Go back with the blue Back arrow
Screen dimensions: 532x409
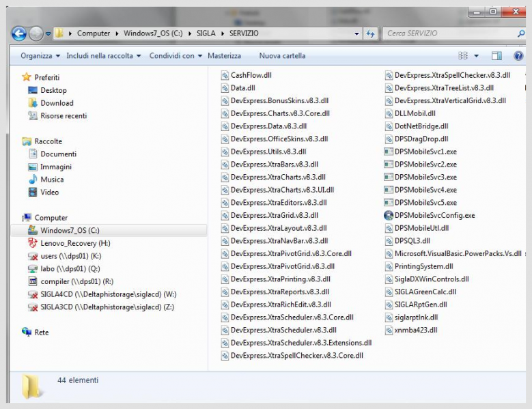[18, 33]
